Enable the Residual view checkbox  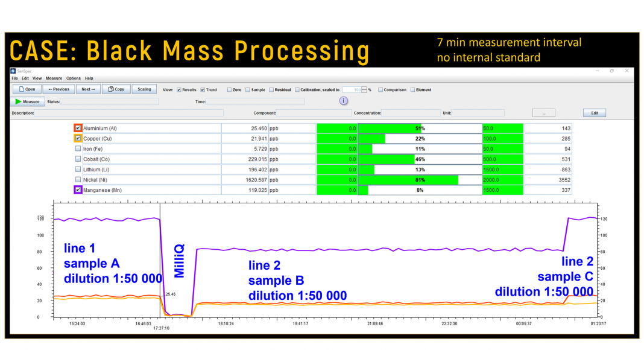pyautogui.click(x=271, y=90)
